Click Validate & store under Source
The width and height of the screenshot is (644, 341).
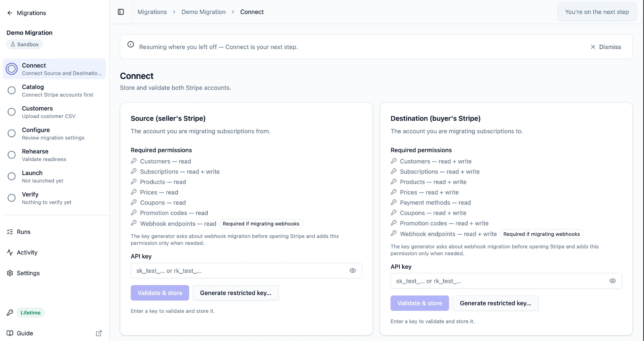(x=160, y=293)
